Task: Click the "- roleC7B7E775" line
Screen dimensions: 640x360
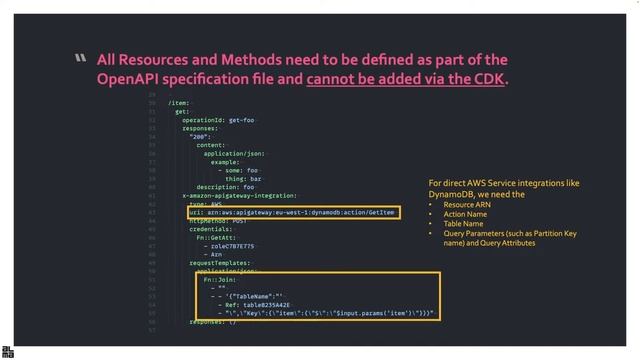Action: (229, 246)
